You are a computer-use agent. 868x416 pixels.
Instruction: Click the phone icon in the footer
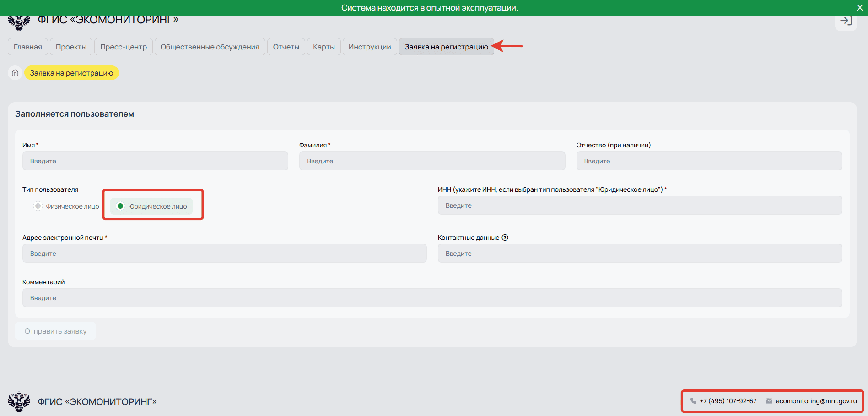click(x=693, y=401)
